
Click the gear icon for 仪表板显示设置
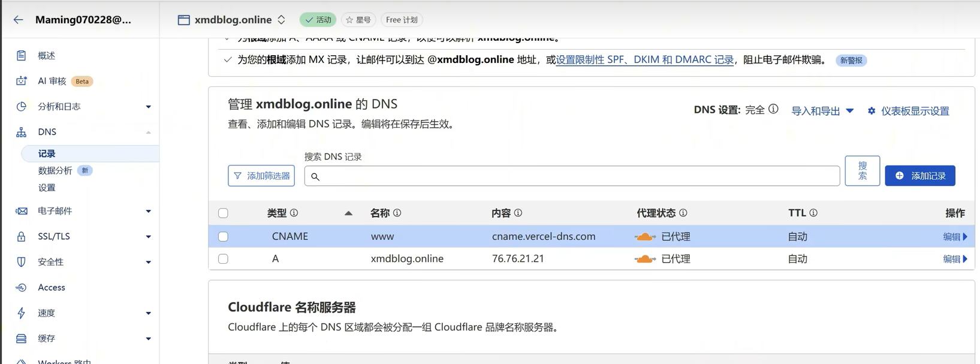(x=872, y=111)
